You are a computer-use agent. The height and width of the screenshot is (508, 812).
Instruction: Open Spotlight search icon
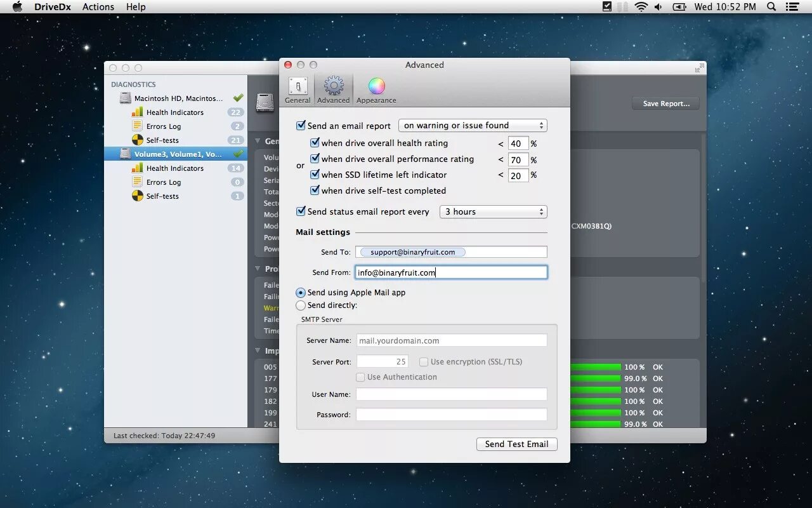pyautogui.click(x=771, y=7)
